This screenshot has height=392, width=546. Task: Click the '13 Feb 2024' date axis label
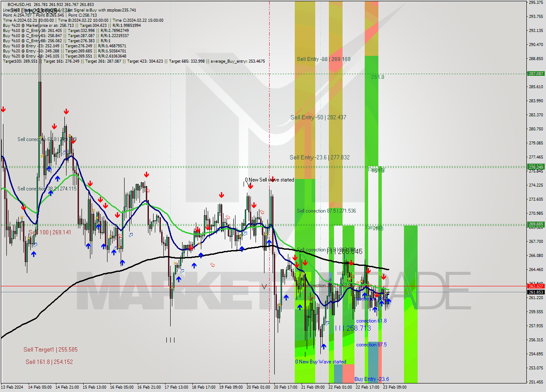click(x=12, y=387)
